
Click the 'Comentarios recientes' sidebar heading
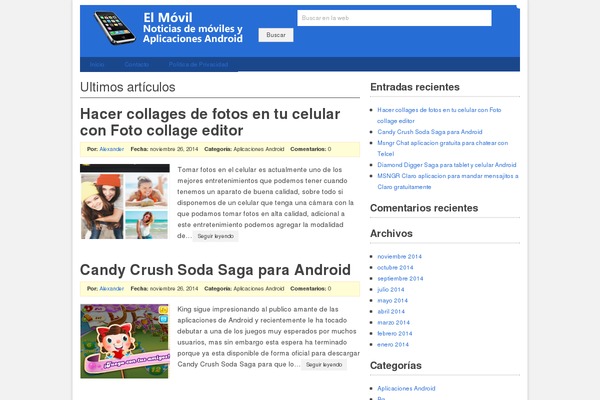coord(424,208)
